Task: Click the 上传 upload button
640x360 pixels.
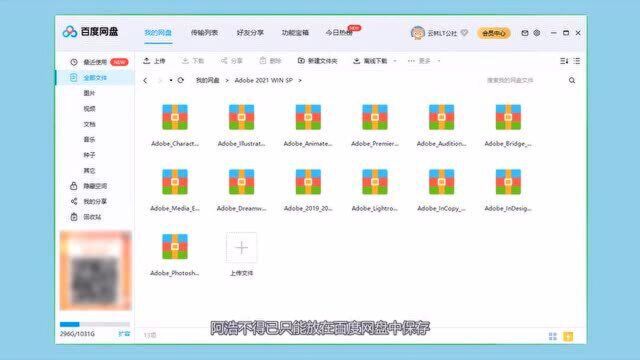Action: (154, 61)
